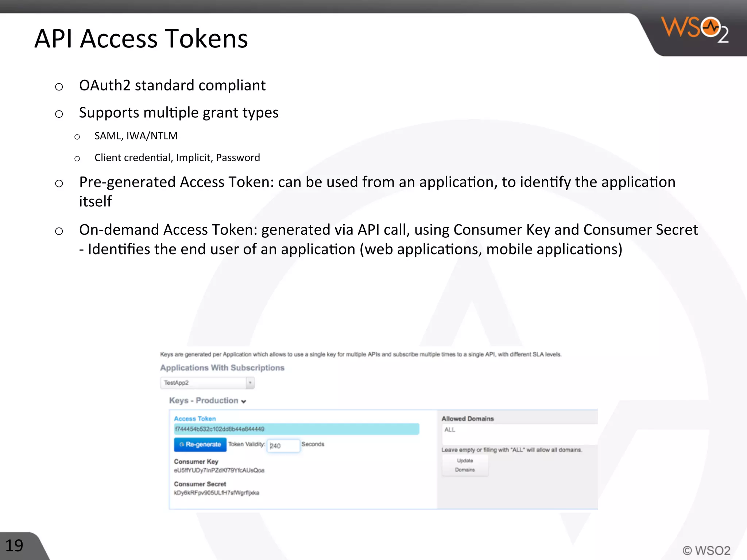Click the Client credential, Implicit, Password line
747x560 pixels.
[x=177, y=158]
